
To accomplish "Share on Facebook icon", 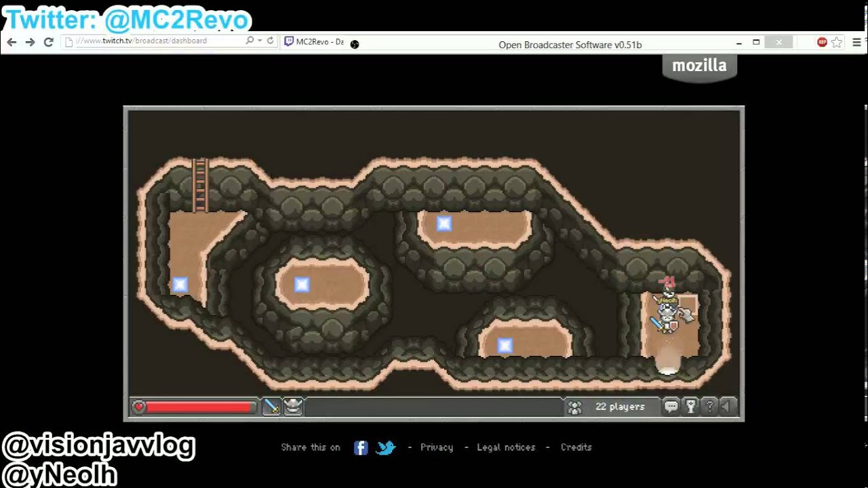I will click(x=361, y=447).
